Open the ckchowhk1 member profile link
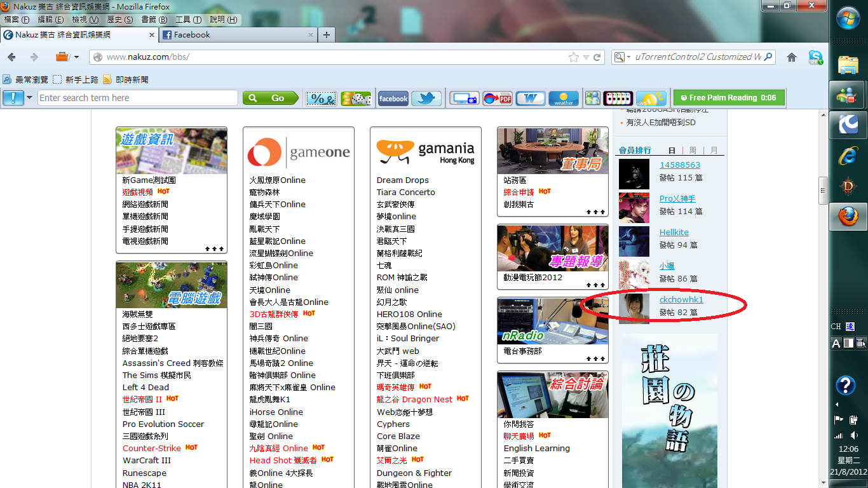The height and width of the screenshot is (488, 868). pos(681,300)
